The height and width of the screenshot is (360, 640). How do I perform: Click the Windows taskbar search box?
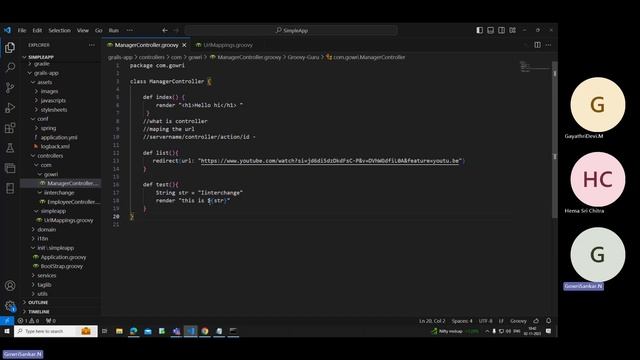click(x=56, y=331)
